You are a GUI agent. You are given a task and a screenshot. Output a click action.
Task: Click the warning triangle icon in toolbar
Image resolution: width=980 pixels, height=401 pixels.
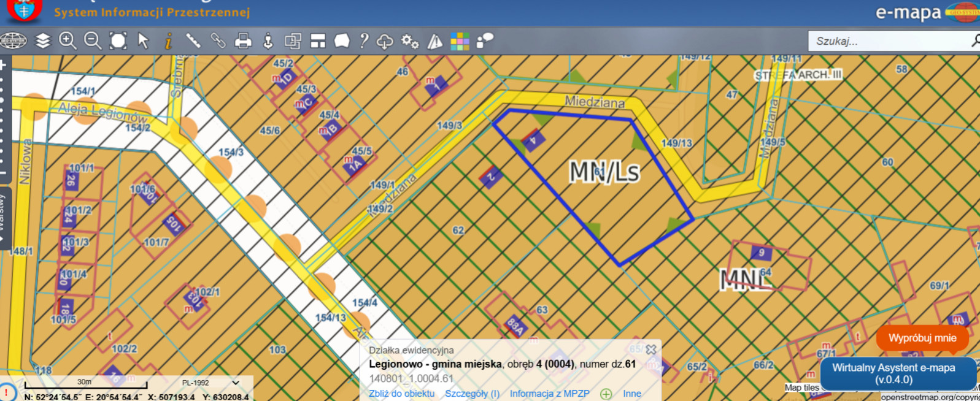tap(435, 41)
